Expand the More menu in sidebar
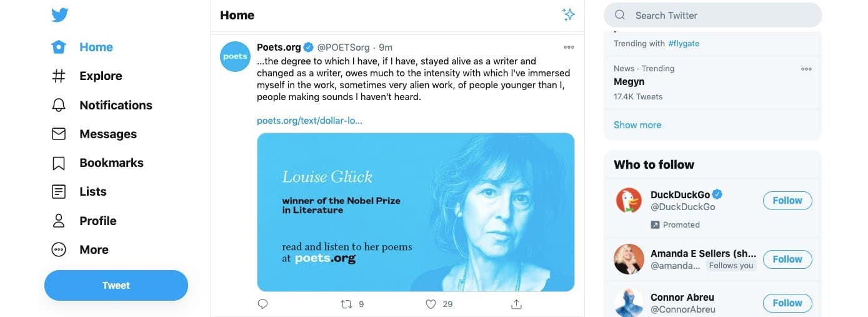868x317 pixels. pyautogui.click(x=59, y=249)
